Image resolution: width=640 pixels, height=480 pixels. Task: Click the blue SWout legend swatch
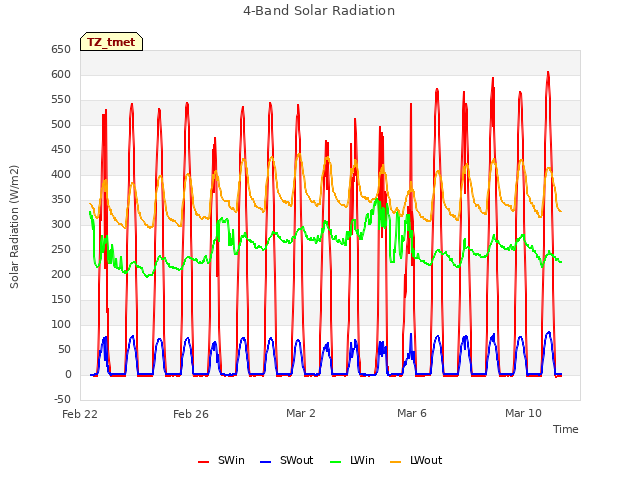[265, 462]
